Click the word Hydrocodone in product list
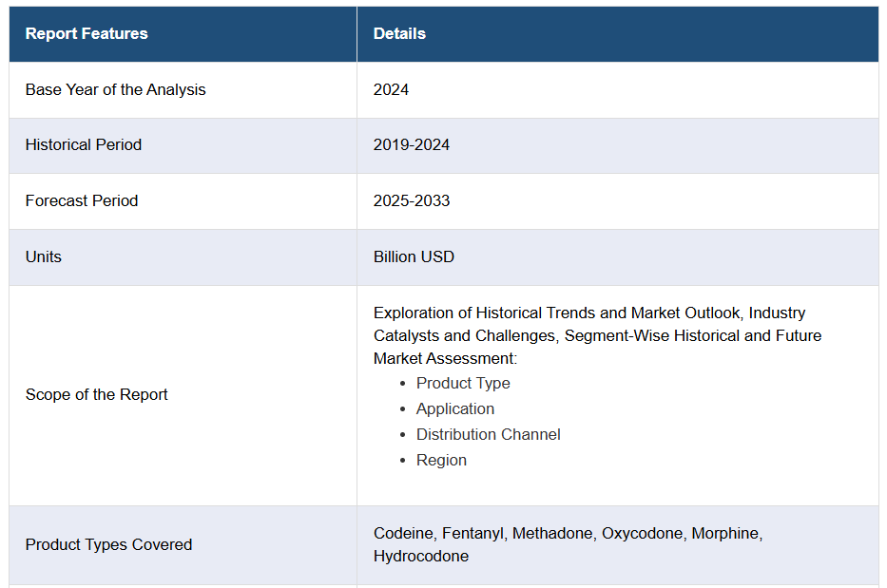 [x=420, y=556]
